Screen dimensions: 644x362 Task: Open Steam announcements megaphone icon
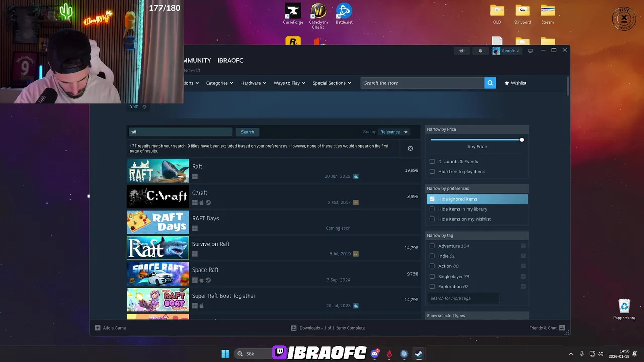tap(462, 51)
